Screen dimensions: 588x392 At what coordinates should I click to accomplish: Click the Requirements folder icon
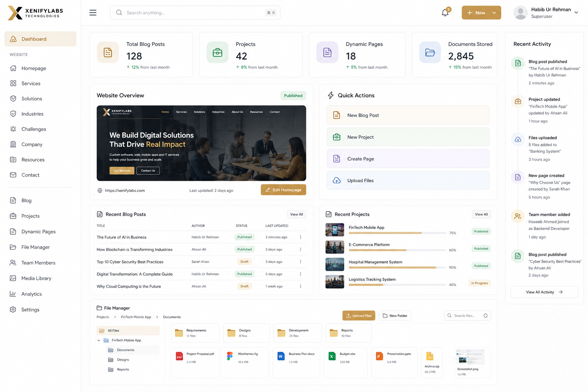coord(179,333)
